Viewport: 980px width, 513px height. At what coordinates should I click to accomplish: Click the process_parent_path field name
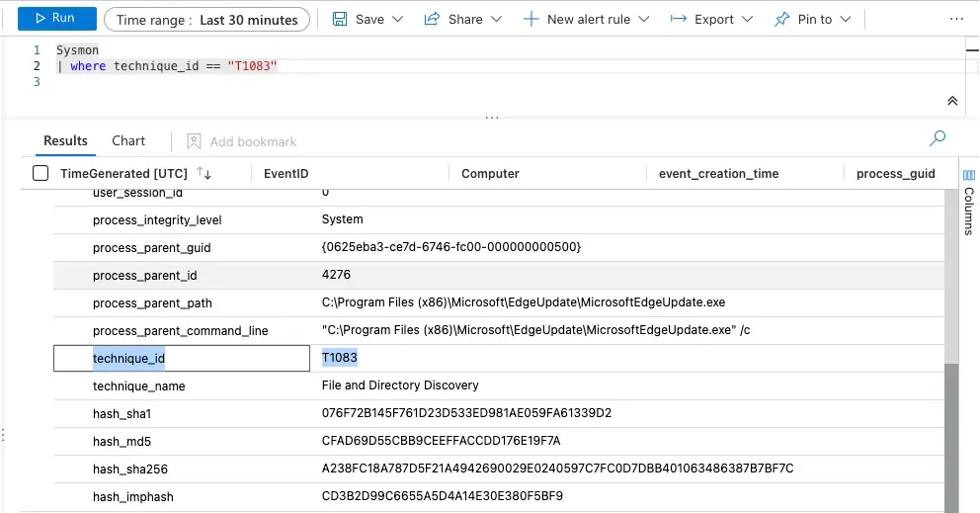(152, 302)
